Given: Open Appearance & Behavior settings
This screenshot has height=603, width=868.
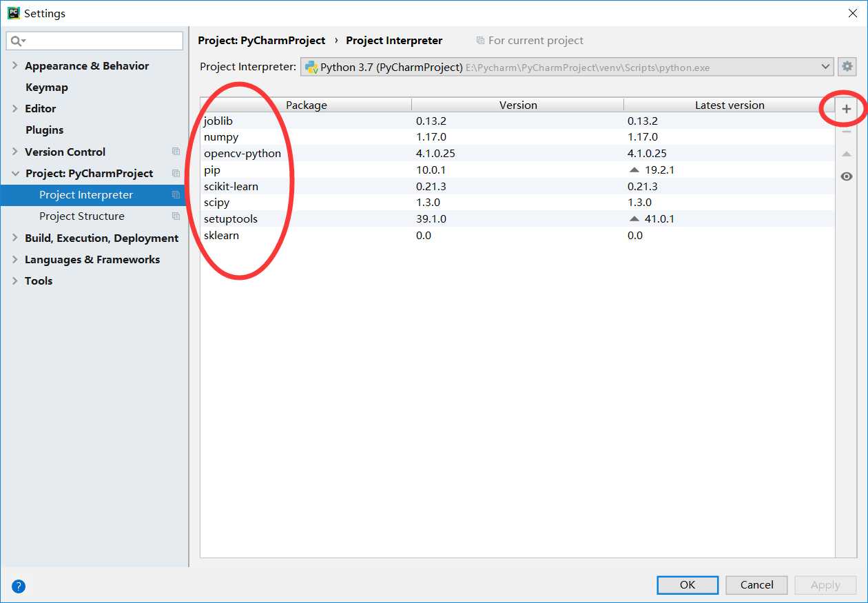Looking at the screenshot, I should coord(87,65).
